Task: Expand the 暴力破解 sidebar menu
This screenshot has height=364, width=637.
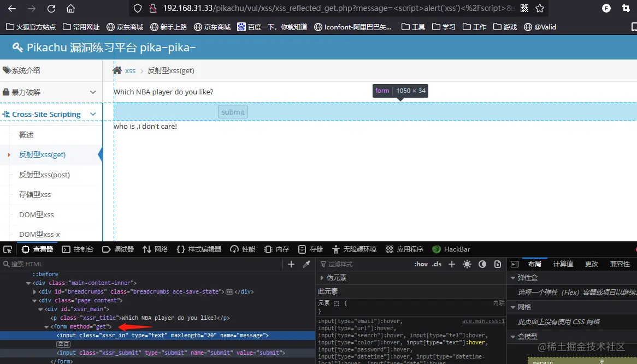Action: [x=51, y=92]
